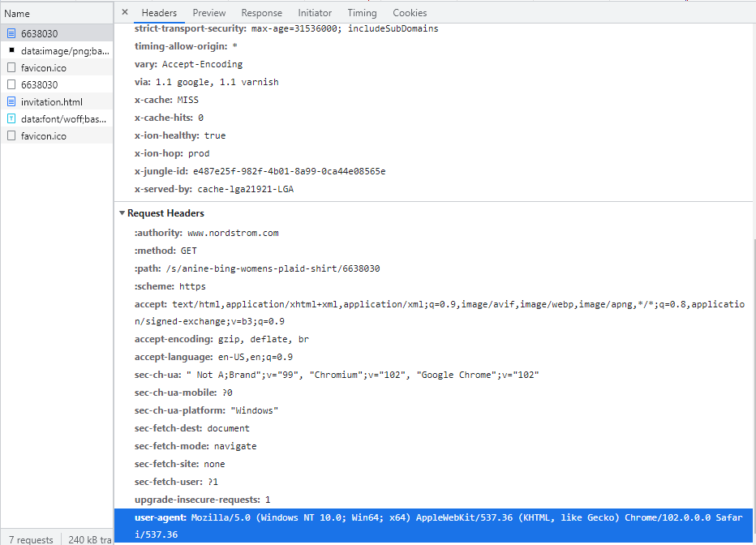Image resolution: width=756 pixels, height=545 pixels.
Task: Click the 240 kB transferred status
Action: click(90, 539)
